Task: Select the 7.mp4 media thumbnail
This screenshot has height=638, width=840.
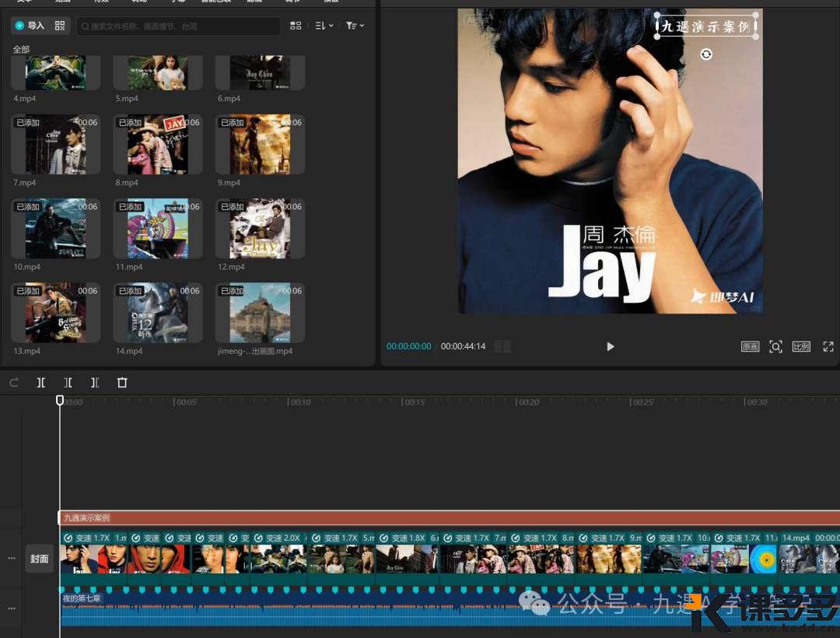Action: pos(56,144)
